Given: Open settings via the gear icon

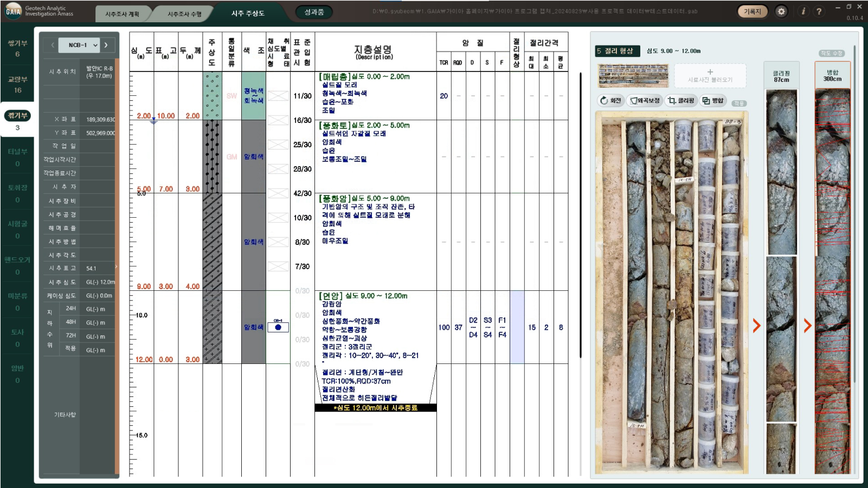Looking at the screenshot, I should tap(781, 11).
